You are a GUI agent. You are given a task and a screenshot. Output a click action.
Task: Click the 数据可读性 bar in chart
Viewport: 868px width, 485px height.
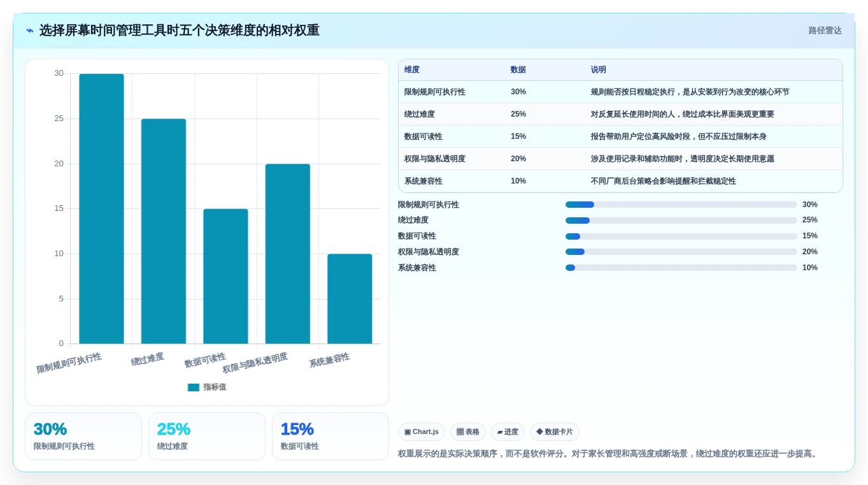click(x=225, y=277)
